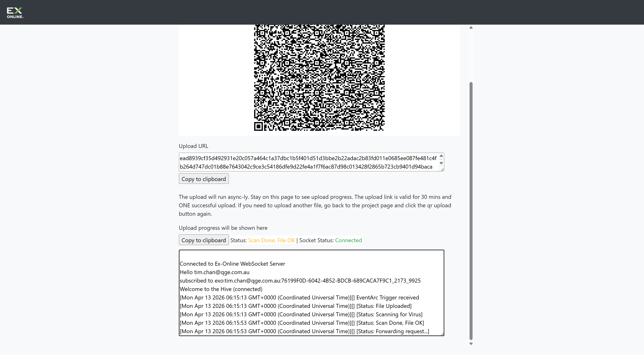
Task: Click the upload URL box's scroll down arrow
Action: click(441, 163)
